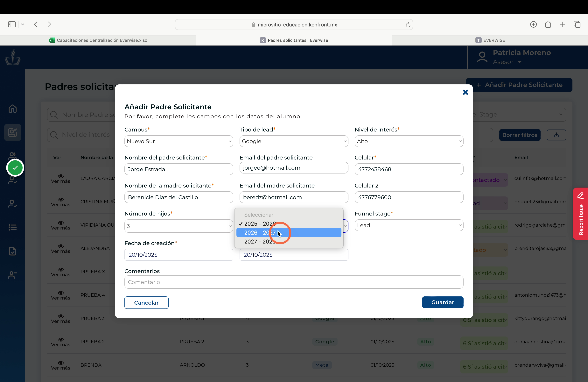The image size is (588, 382).
Task: Open Safari downloads icon
Action: (533, 24)
